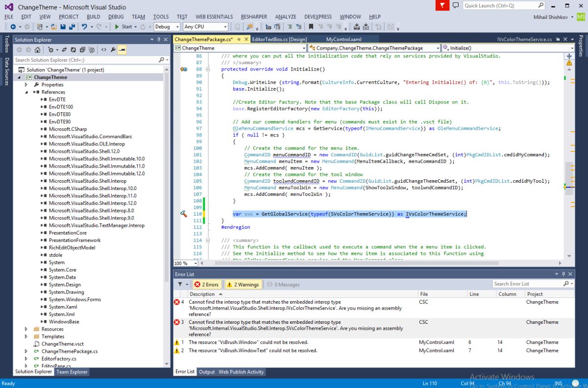This screenshot has width=588, height=388.
Task: Open the notifications flag icon
Action: coord(442,5)
